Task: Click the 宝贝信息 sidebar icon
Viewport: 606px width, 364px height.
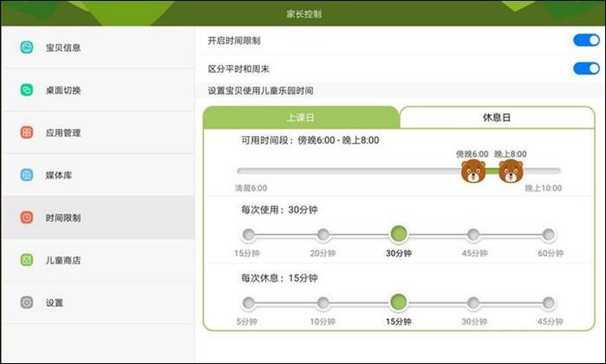Action: (27, 47)
